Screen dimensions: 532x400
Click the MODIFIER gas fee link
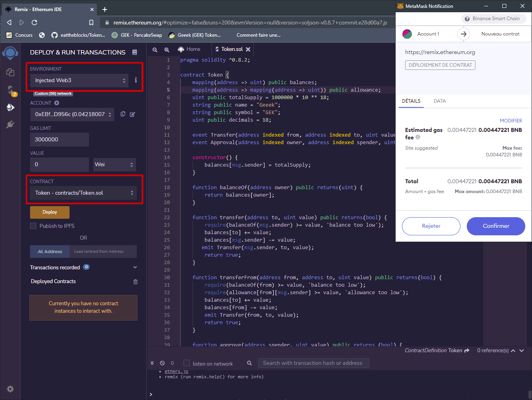click(x=511, y=121)
